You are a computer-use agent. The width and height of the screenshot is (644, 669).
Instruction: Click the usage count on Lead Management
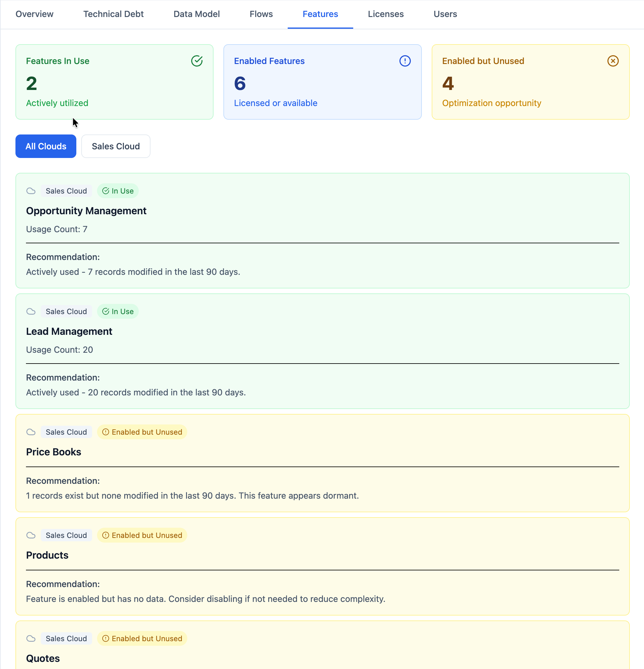59,350
